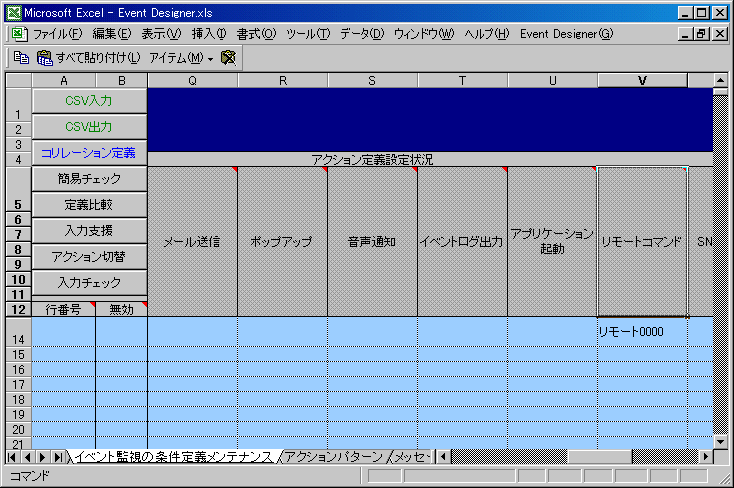Select the cell containing リモート0000

point(642,332)
